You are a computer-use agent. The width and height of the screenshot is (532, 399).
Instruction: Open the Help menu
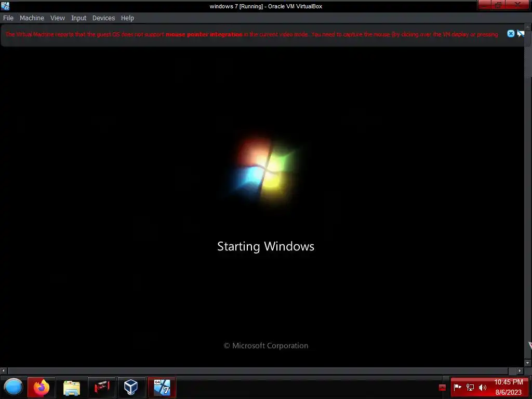pos(128,18)
